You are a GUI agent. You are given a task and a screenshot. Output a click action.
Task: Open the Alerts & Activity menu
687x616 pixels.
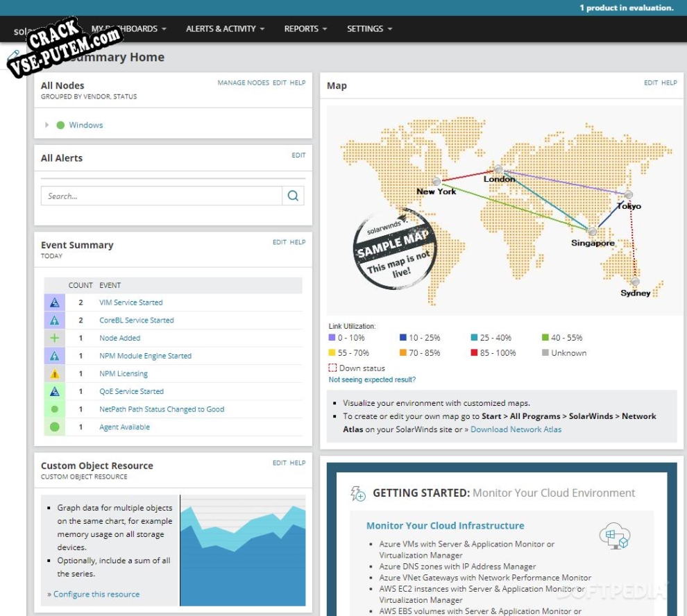226,29
